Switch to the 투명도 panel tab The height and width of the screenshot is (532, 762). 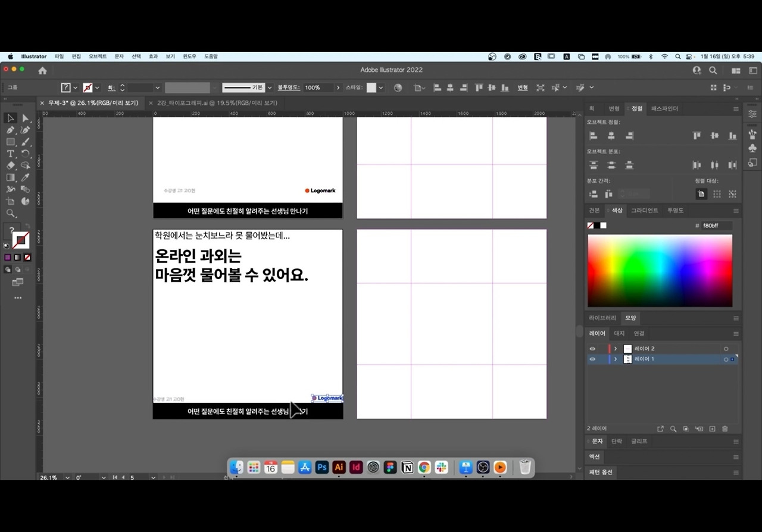(675, 211)
